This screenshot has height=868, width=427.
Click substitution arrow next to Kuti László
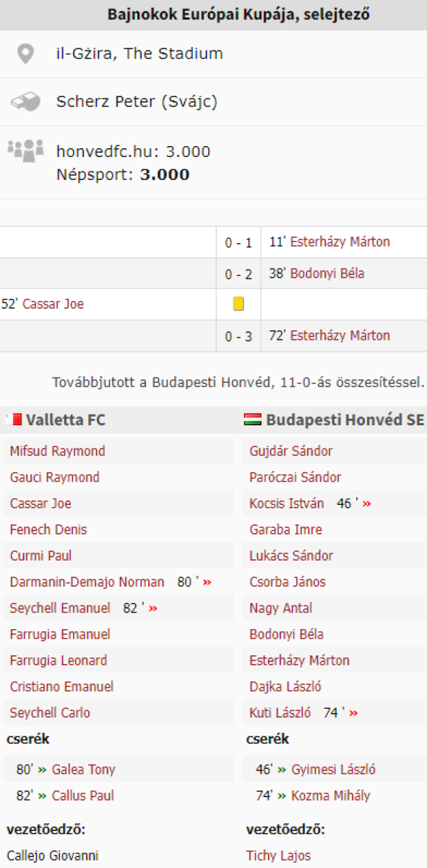pyautogui.click(x=353, y=713)
